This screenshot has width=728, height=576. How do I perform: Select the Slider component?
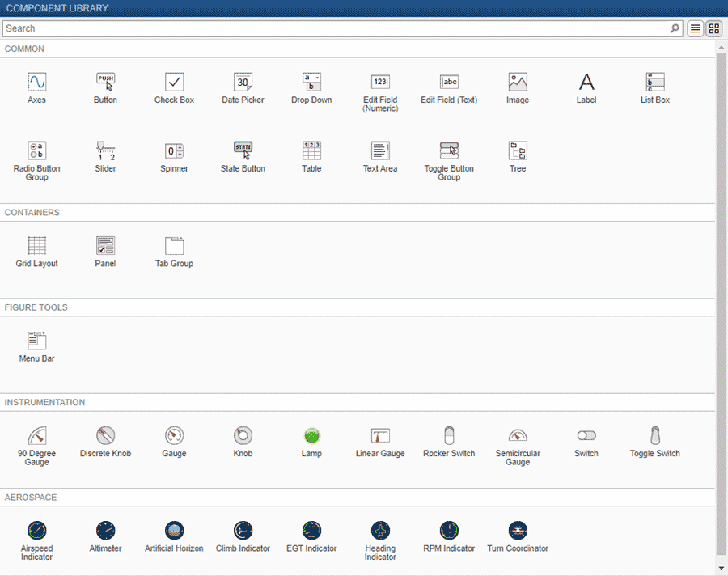pyautogui.click(x=105, y=150)
